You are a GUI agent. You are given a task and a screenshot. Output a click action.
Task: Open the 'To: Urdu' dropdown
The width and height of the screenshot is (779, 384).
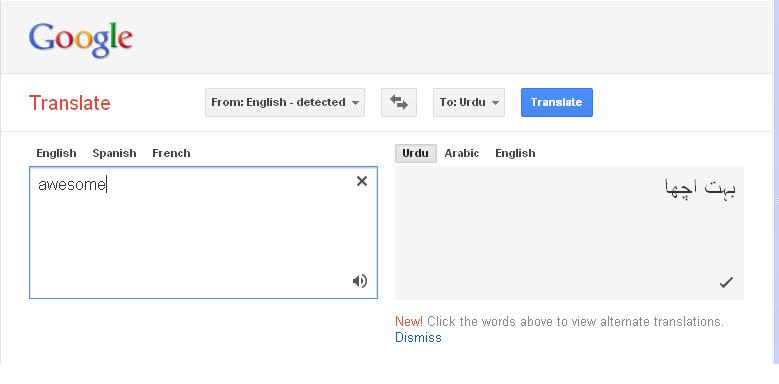469,102
